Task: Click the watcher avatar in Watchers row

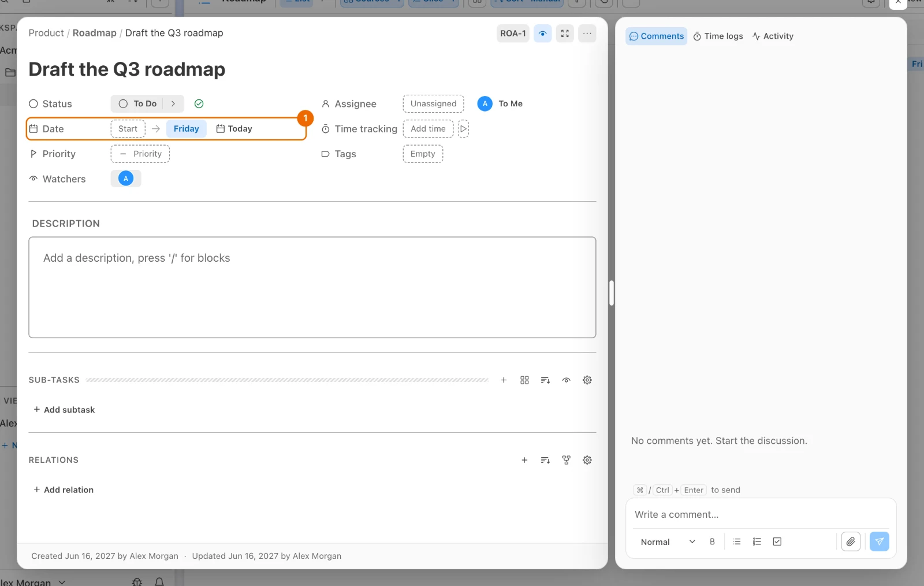Action: [126, 179]
